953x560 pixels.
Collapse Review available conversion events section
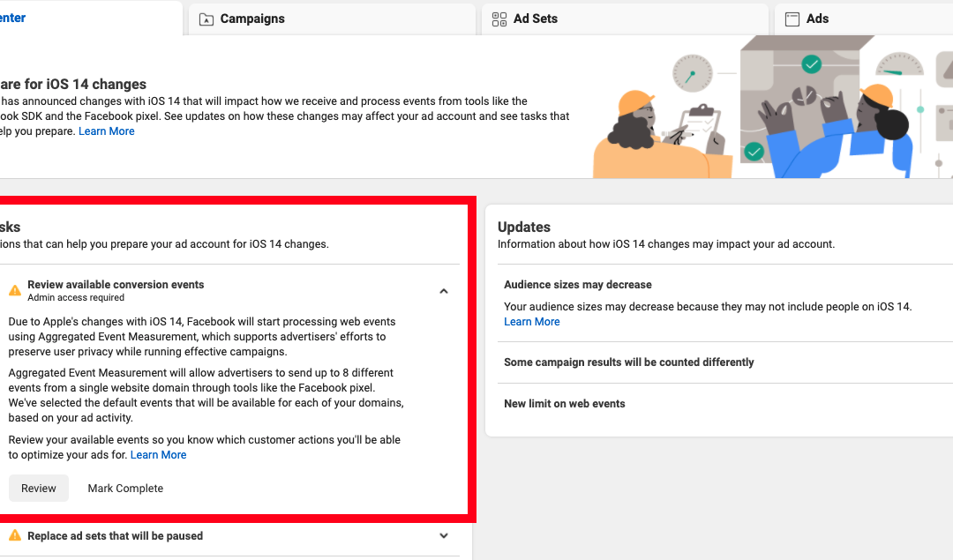[x=444, y=292]
